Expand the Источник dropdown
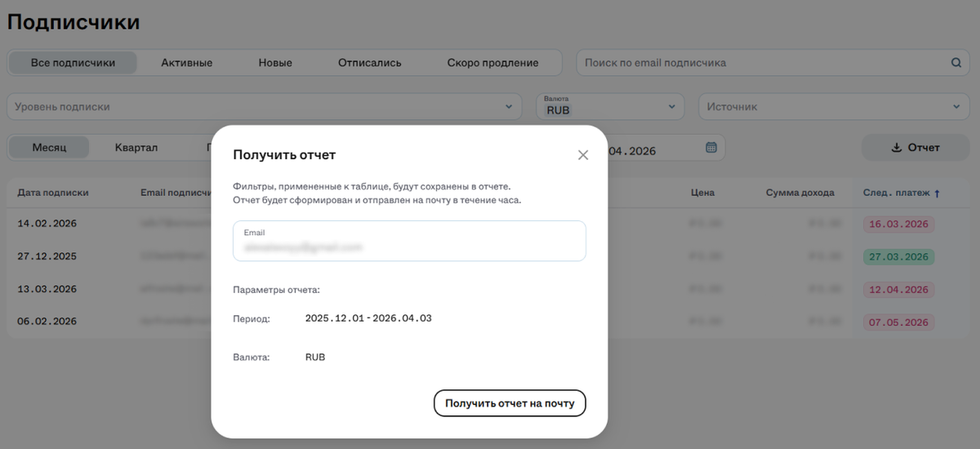The height and width of the screenshot is (449, 980). point(834,107)
